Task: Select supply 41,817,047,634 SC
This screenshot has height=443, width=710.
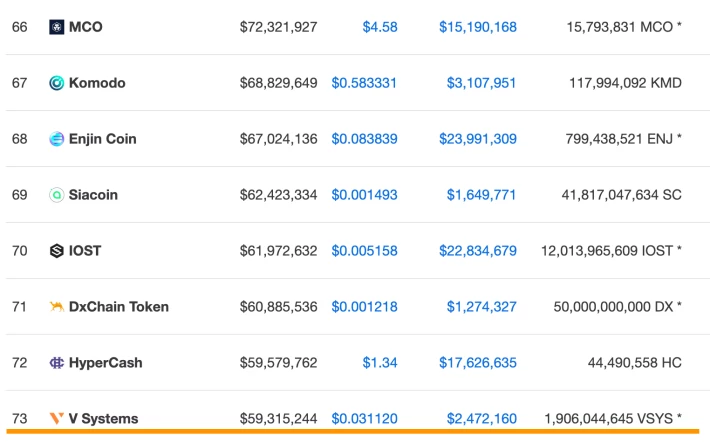Action: click(x=622, y=195)
